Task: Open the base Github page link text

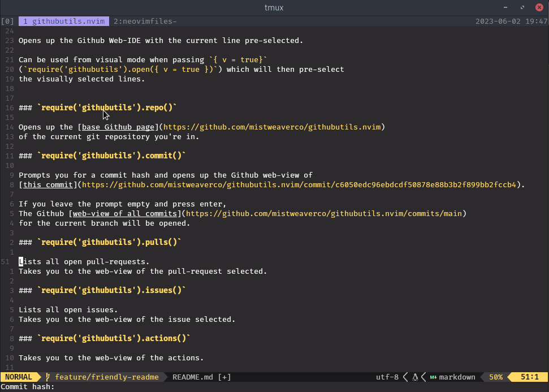Action: point(118,127)
